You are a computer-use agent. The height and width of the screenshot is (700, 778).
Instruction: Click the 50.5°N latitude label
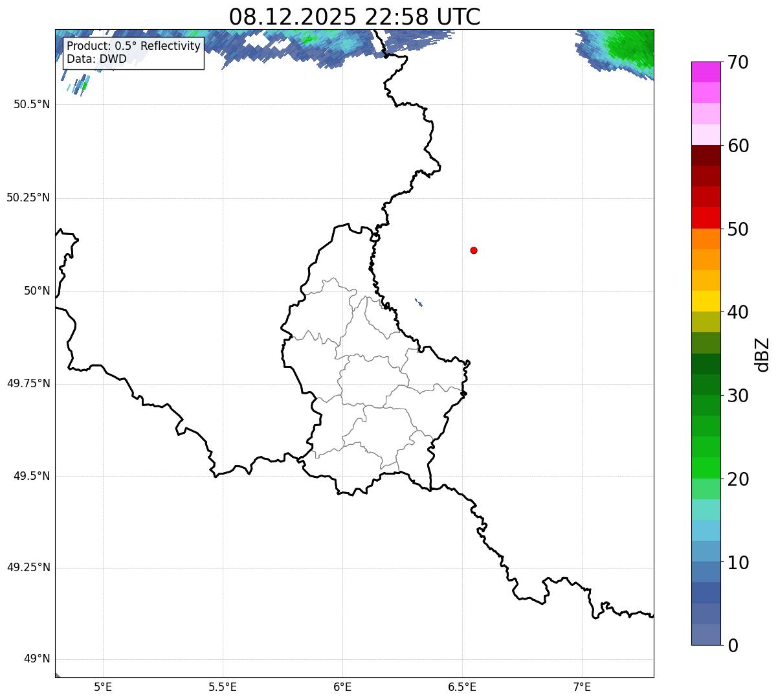click(32, 104)
